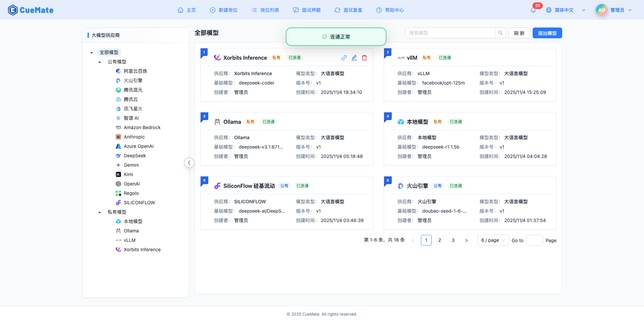Open the 简体中文 language dropdown

(565, 10)
